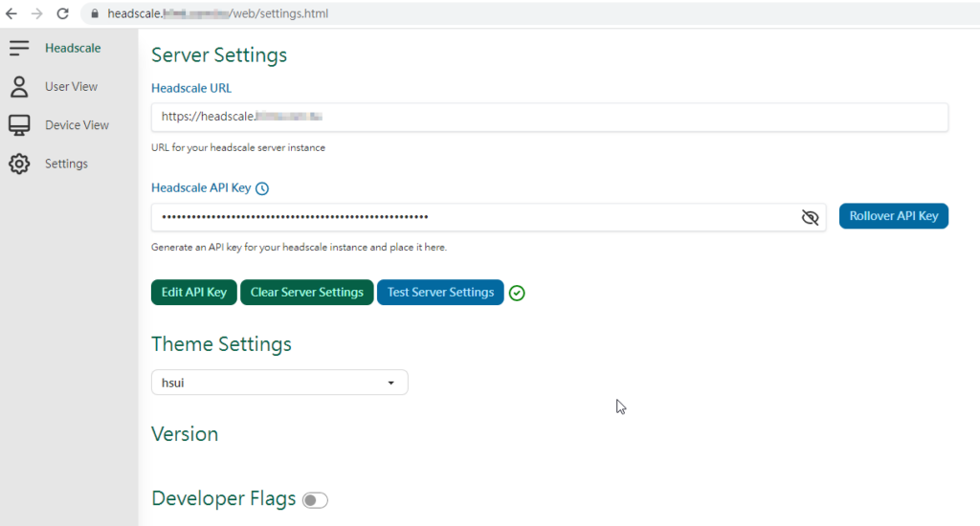Toggle the hamburger menu icon

(19, 48)
